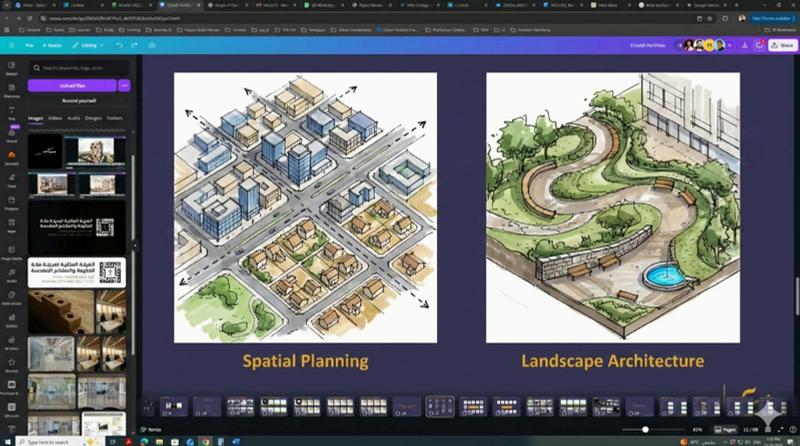Click the yellow collaborator avatar
The height and width of the screenshot is (446, 800).
tap(709, 45)
